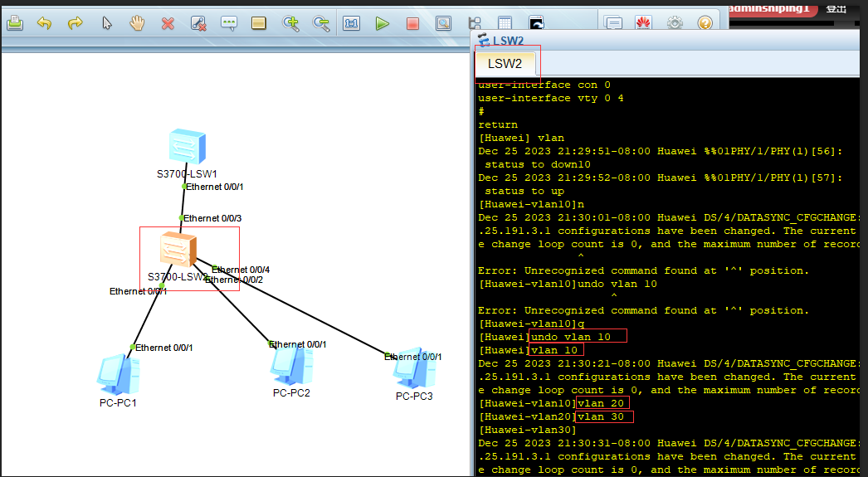The height and width of the screenshot is (477, 868).
Task: Click the PC-PC1 label
Action: pyautogui.click(x=118, y=403)
